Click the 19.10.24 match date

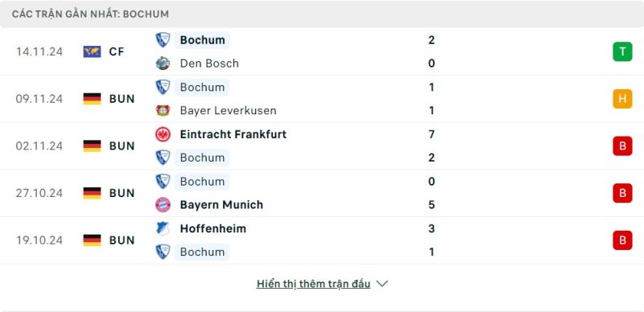[39, 240]
